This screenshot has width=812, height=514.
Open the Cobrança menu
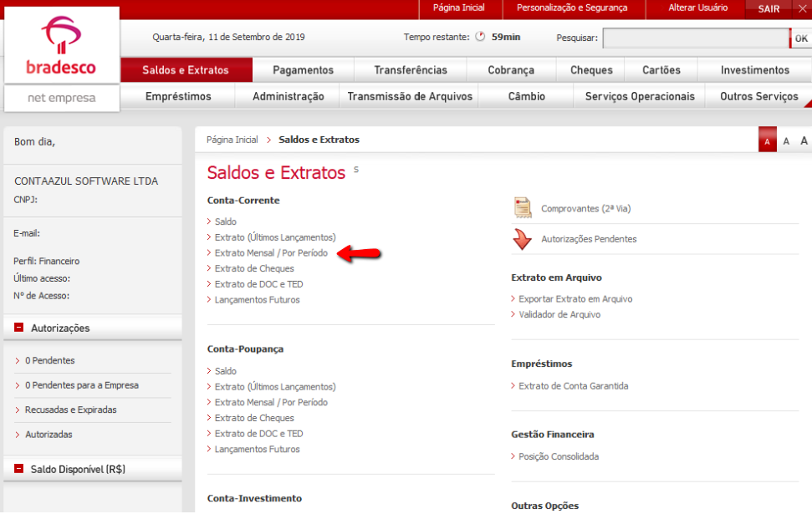pyautogui.click(x=511, y=70)
